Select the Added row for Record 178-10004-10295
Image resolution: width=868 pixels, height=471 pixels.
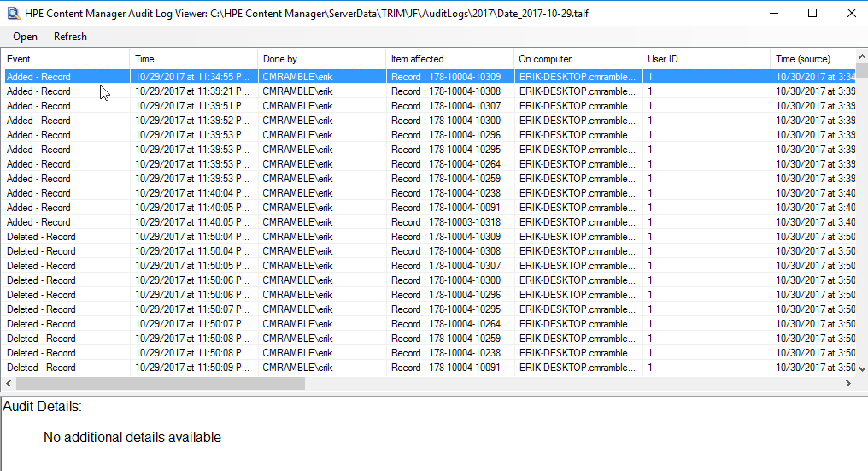click(429, 150)
